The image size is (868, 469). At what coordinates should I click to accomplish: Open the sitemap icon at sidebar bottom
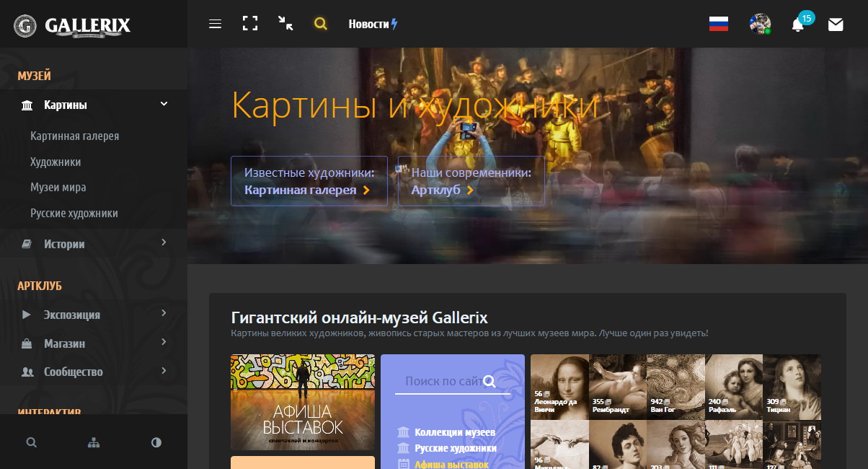[x=94, y=442]
